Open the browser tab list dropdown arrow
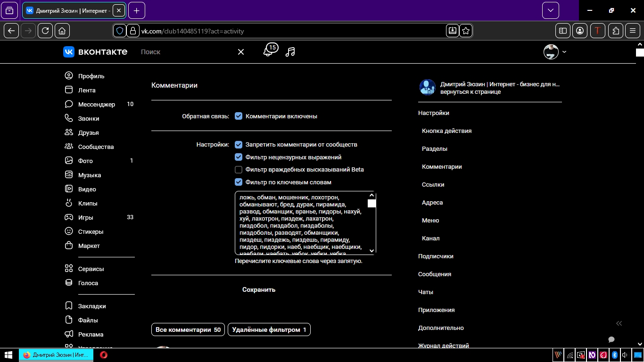 (x=550, y=10)
